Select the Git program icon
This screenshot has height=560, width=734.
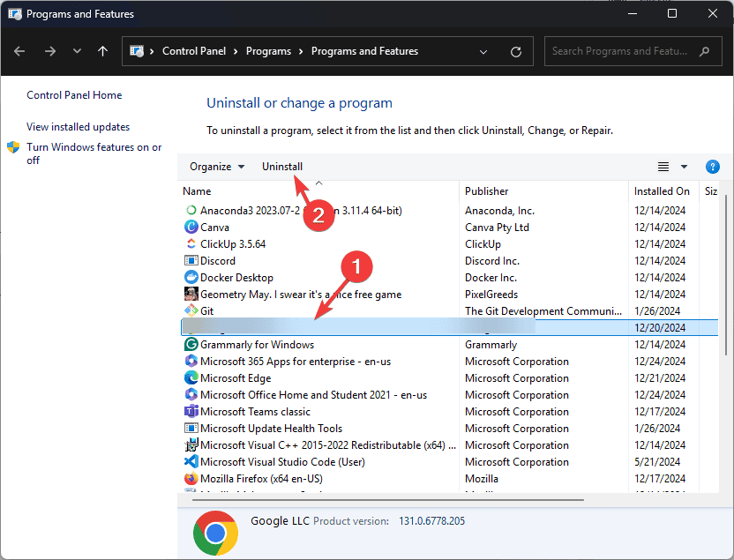pos(191,310)
